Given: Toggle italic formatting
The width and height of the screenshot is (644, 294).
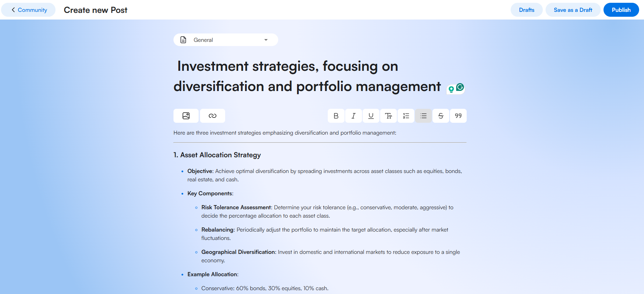Looking at the screenshot, I should pyautogui.click(x=354, y=116).
